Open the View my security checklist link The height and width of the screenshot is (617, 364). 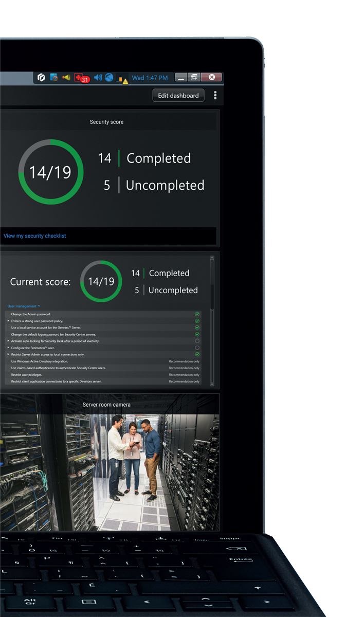pyautogui.click(x=35, y=236)
